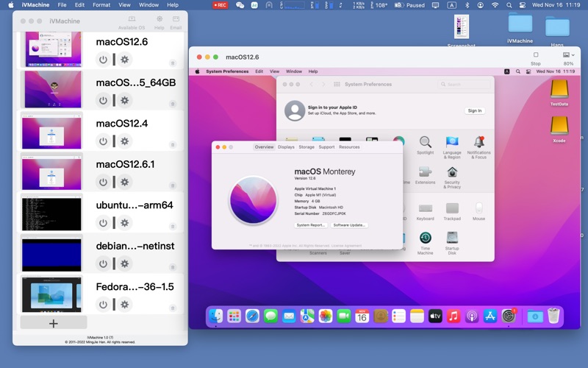Open settings gear for ubuntu arm64 VM

pyautogui.click(x=125, y=223)
